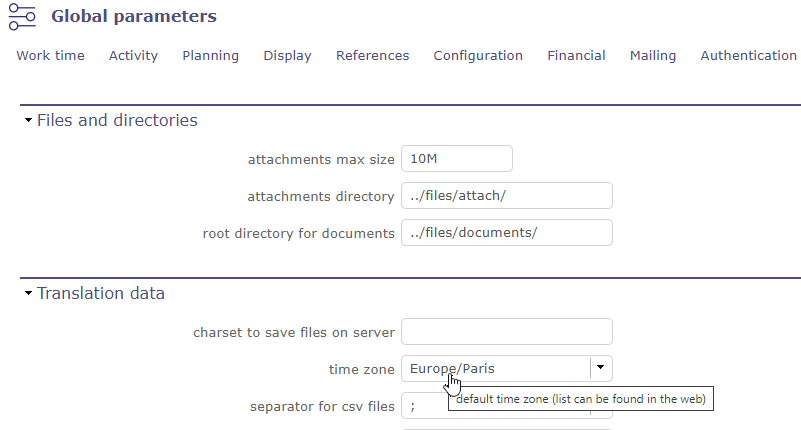
Task: Open the time zone dropdown arrow
Action: 600,367
